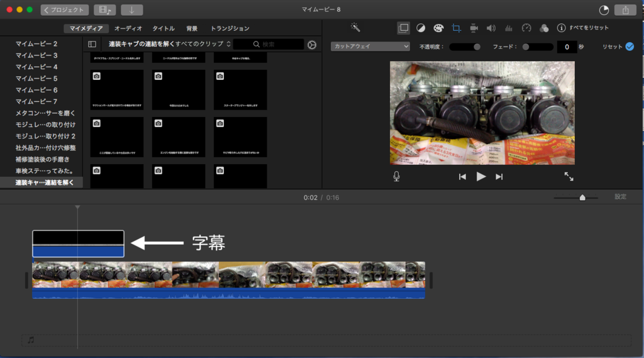Switch to トランジション tab
Screen dimensions: 644x358
click(230, 28)
